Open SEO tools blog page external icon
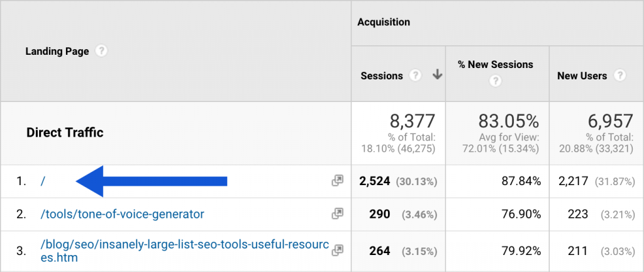The height and width of the screenshot is (272, 644). (x=338, y=251)
